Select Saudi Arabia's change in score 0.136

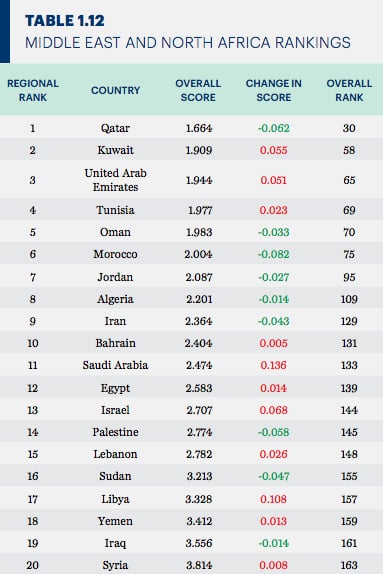click(274, 365)
